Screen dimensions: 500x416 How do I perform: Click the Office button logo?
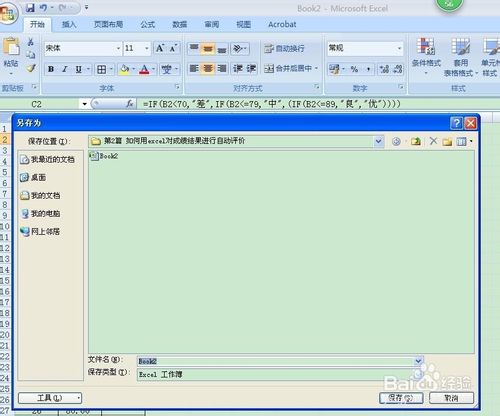tap(7, 13)
